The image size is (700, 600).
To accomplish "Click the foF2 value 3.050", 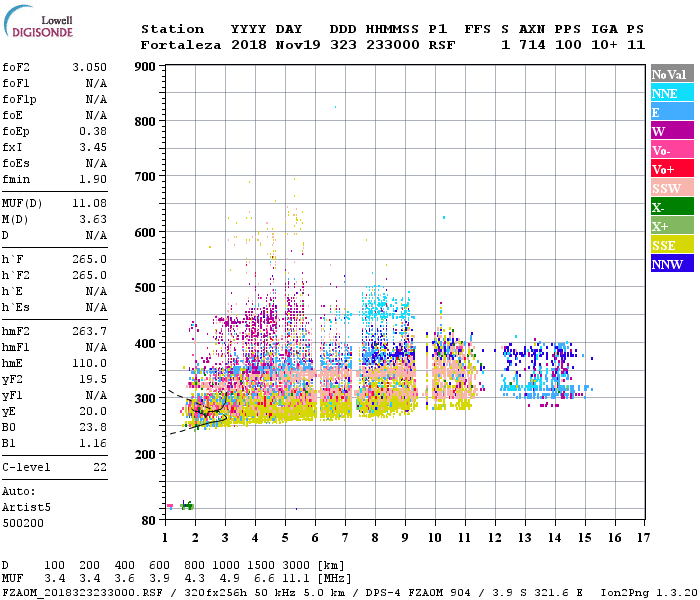I will click(89, 67).
